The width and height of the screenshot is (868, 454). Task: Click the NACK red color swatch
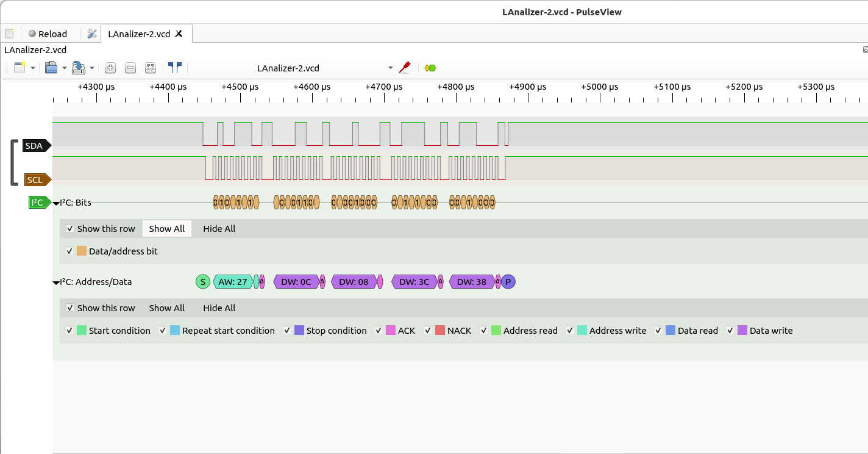pyautogui.click(x=440, y=331)
